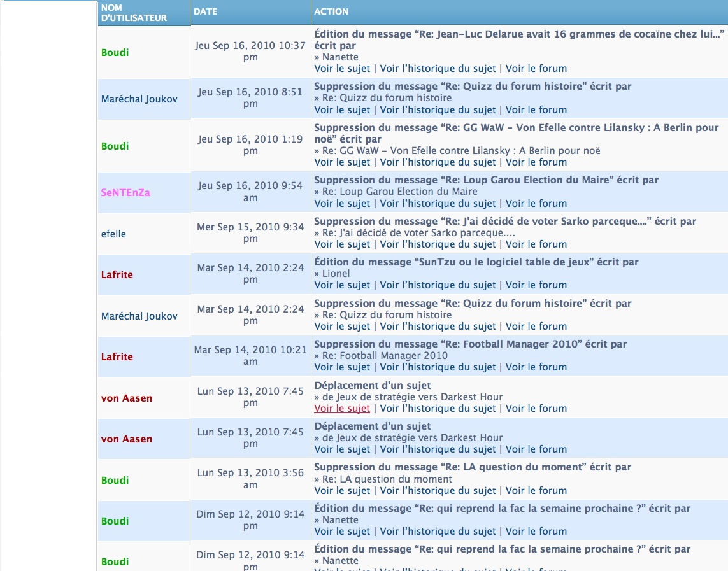View topic history for Loup Garou Election du Maire
The width and height of the screenshot is (728, 571).
point(438,204)
